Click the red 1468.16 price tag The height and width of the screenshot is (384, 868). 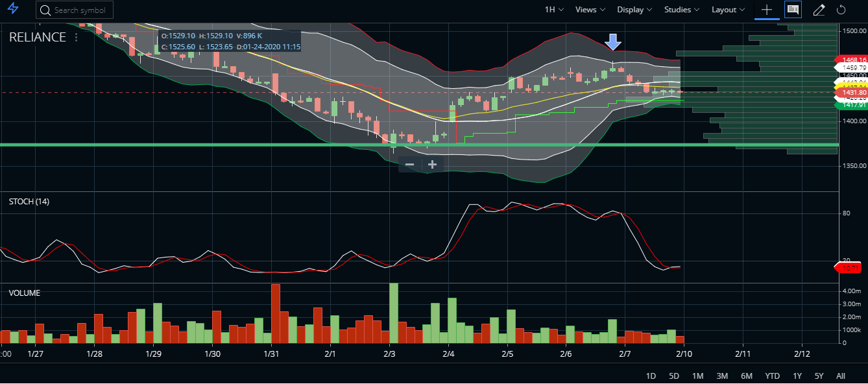(850, 60)
